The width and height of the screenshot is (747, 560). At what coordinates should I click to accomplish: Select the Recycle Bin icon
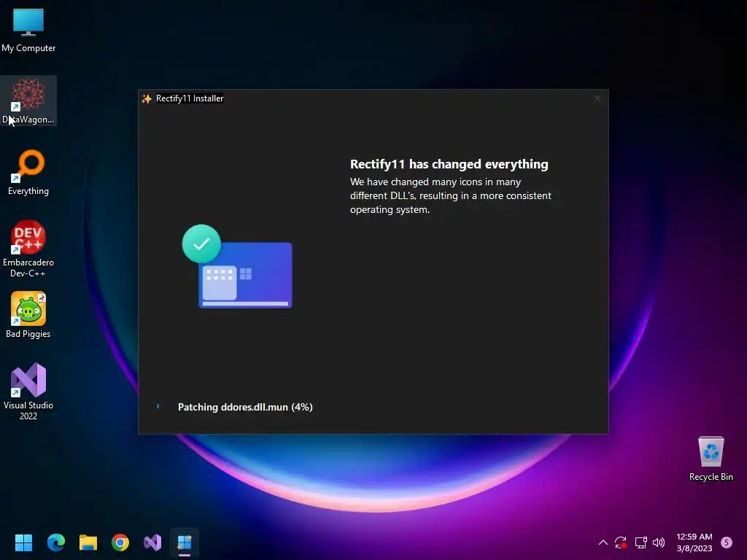(x=711, y=459)
